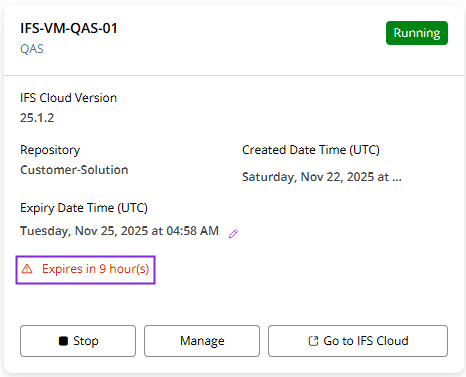Viewport: 466px width, 377px height.
Task: Open Manage for this environment
Action: tap(202, 341)
